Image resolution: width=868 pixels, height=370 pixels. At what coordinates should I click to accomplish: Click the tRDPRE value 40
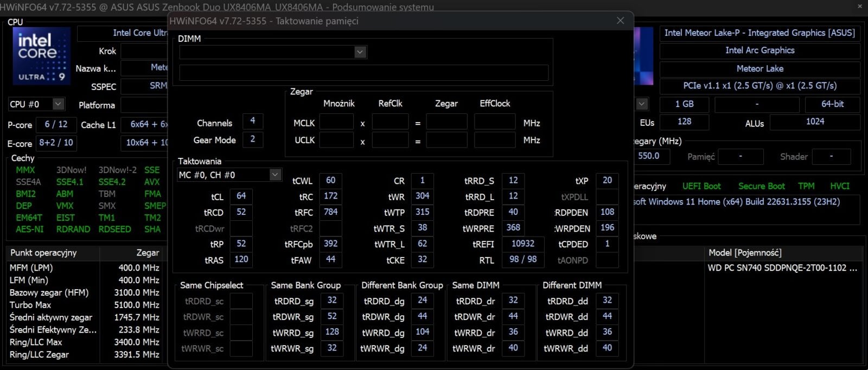[513, 212]
